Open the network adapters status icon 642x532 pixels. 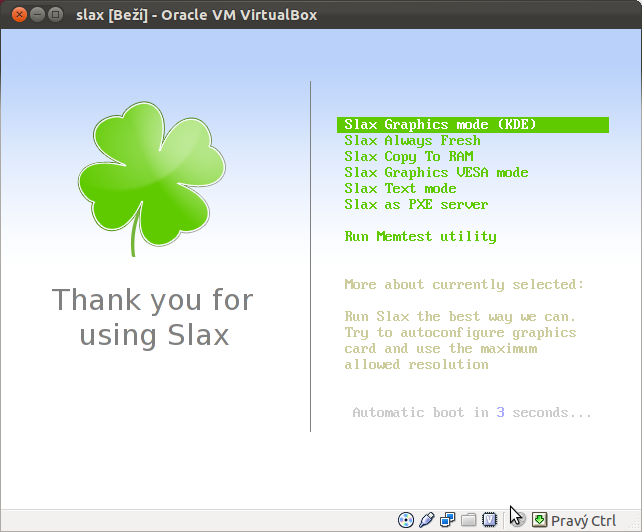click(x=448, y=520)
